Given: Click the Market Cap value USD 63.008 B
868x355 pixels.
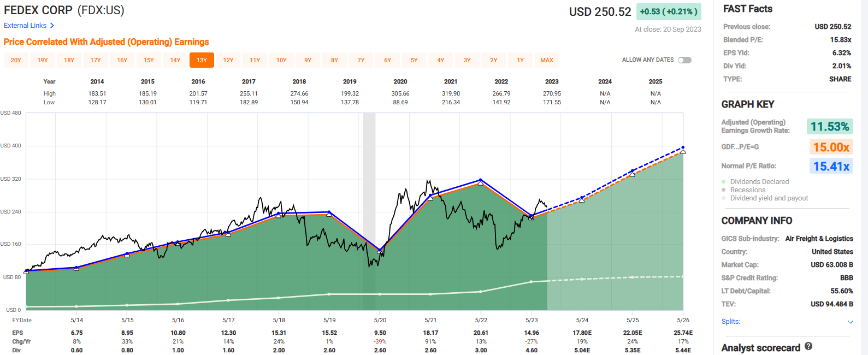Looking at the screenshot, I should coord(832,265).
